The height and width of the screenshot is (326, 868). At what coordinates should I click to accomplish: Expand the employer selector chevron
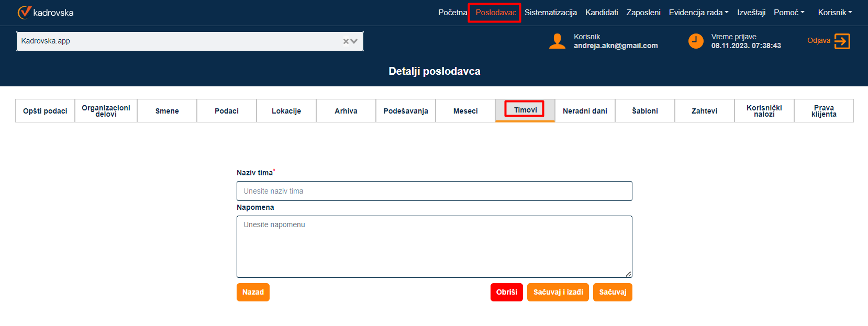[x=354, y=41]
